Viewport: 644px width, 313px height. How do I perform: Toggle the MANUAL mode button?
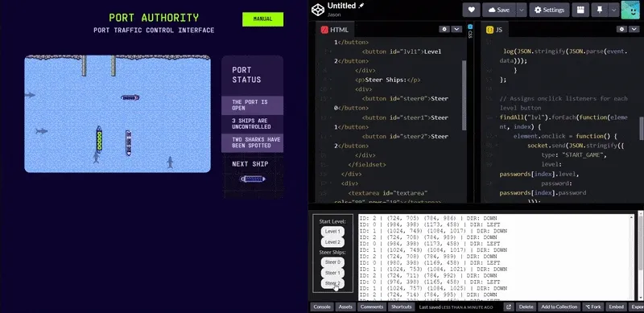263,19
